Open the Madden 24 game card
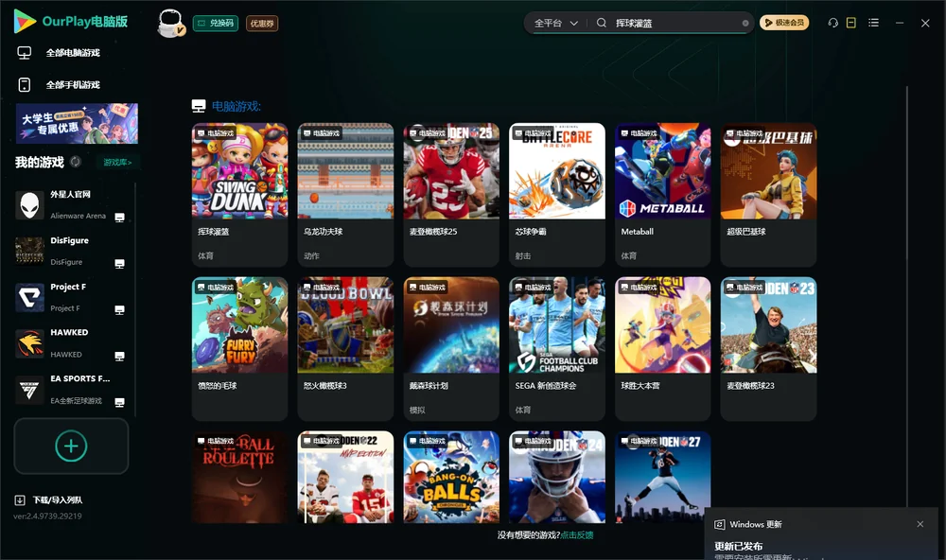Image resolution: width=946 pixels, height=560 pixels. click(557, 477)
